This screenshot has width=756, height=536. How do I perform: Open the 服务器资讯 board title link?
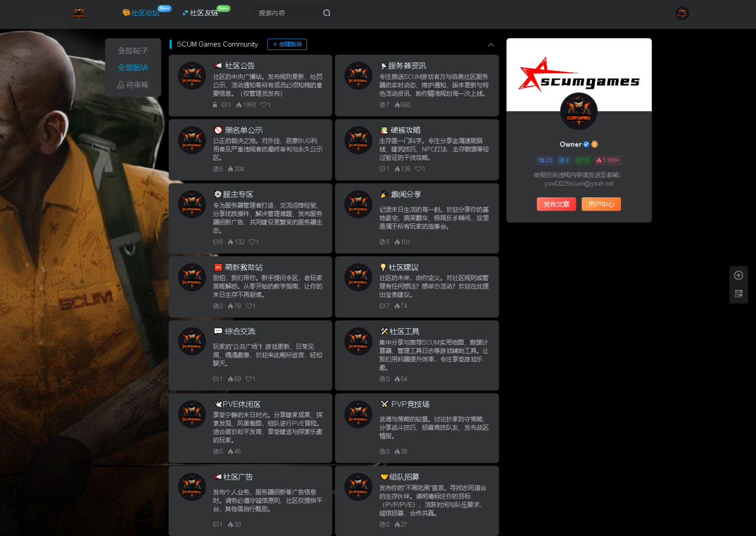coord(406,66)
